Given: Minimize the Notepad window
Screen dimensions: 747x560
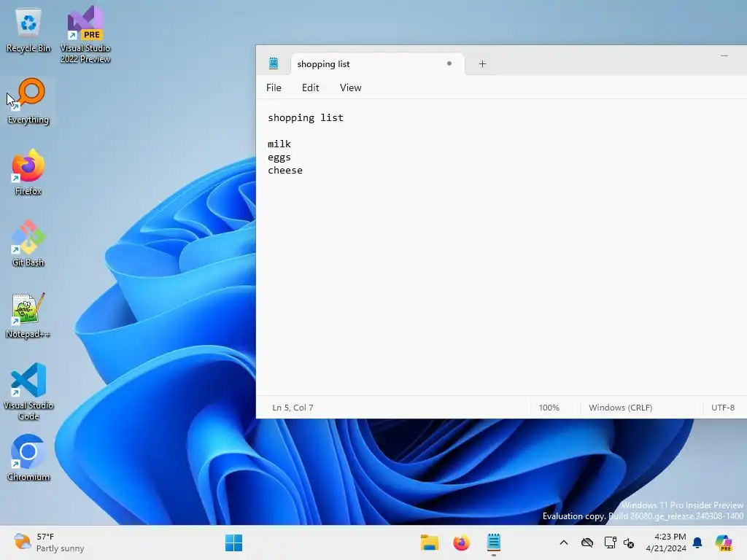Looking at the screenshot, I should coord(724,55).
